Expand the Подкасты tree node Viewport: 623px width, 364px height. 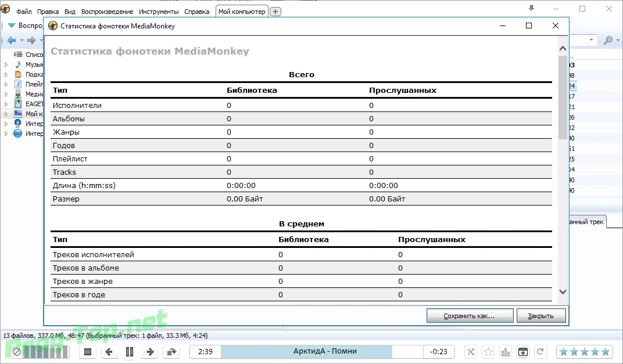click(6, 74)
